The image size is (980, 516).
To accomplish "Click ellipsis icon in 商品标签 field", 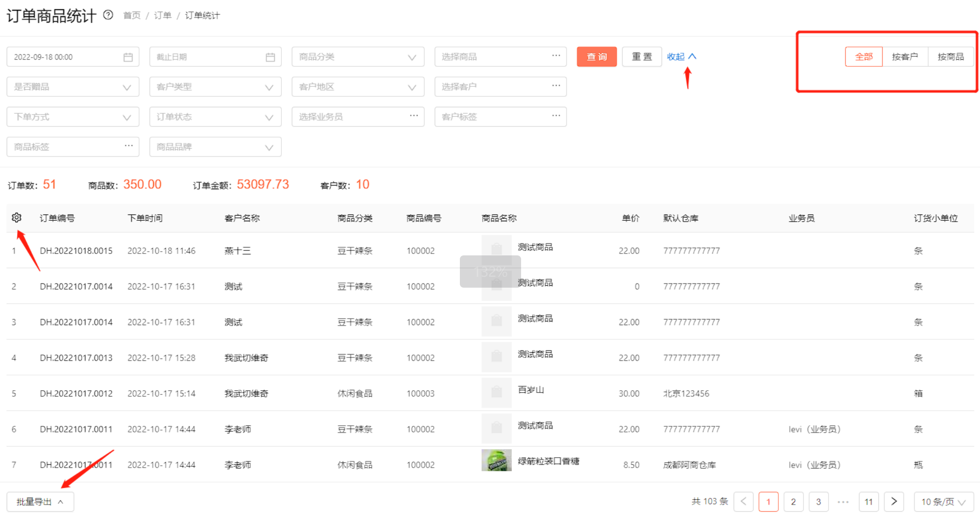I will [129, 146].
